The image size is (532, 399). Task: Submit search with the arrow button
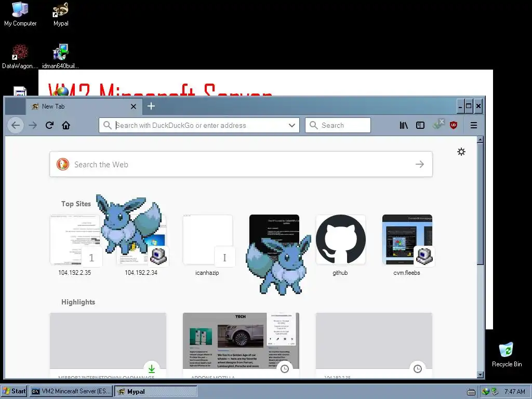coord(420,164)
